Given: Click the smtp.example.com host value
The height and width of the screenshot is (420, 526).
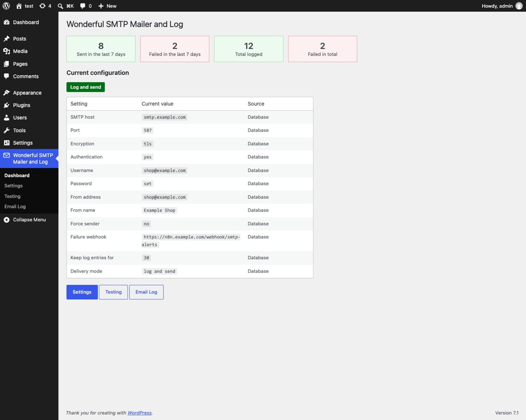Looking at the screenshot, I should click(165, 117).
